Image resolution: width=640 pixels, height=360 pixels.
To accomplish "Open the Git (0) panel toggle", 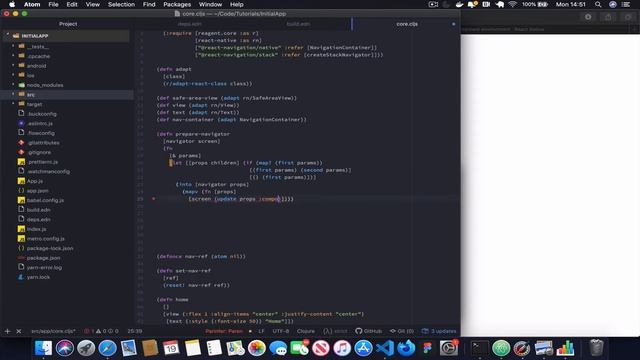I will pos(402,331).
